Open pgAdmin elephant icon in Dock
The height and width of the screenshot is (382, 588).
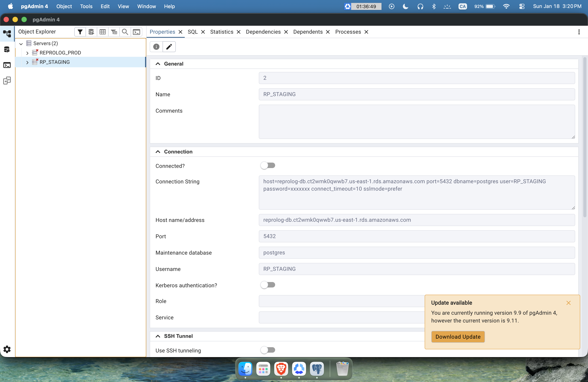[317, 369]
